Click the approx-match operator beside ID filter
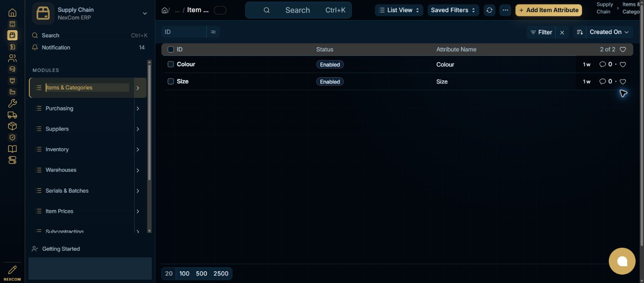Image resolution: width=644 pixels, height=283 pixels. tap(213, 32)
